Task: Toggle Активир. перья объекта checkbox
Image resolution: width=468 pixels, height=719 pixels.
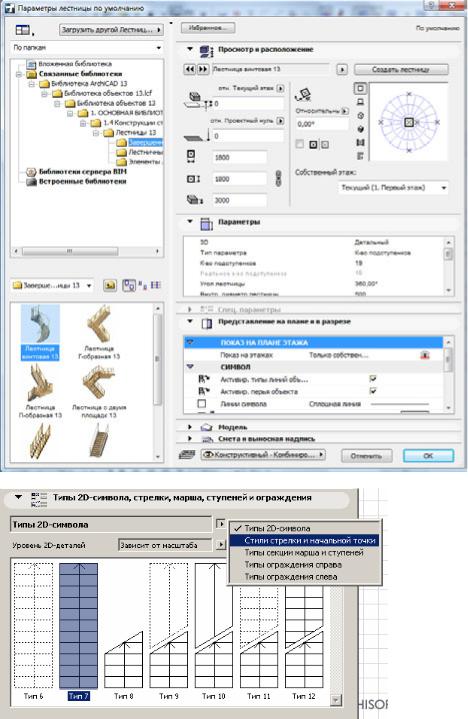Action: 373,391
